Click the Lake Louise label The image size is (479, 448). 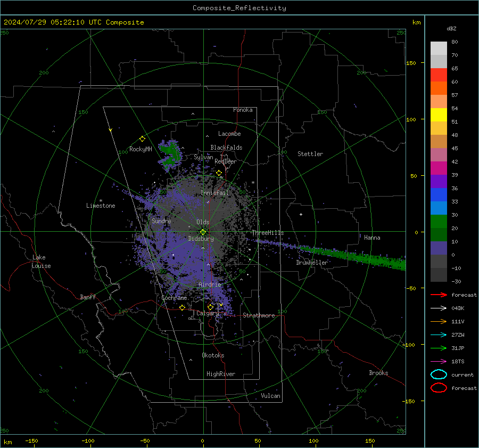point(41,262)
